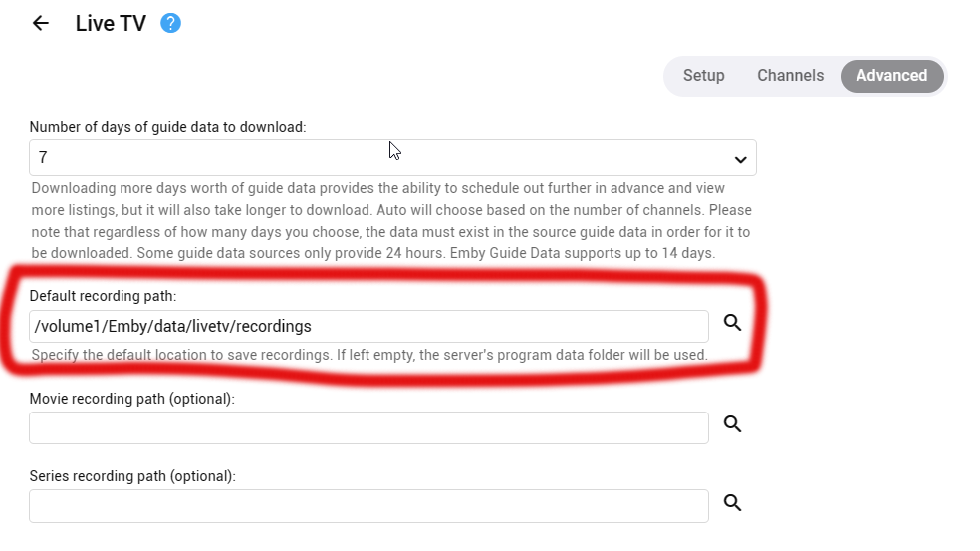Select the Advanced tab
Viewport: 980px width, 551px height.
coord(891,76)
